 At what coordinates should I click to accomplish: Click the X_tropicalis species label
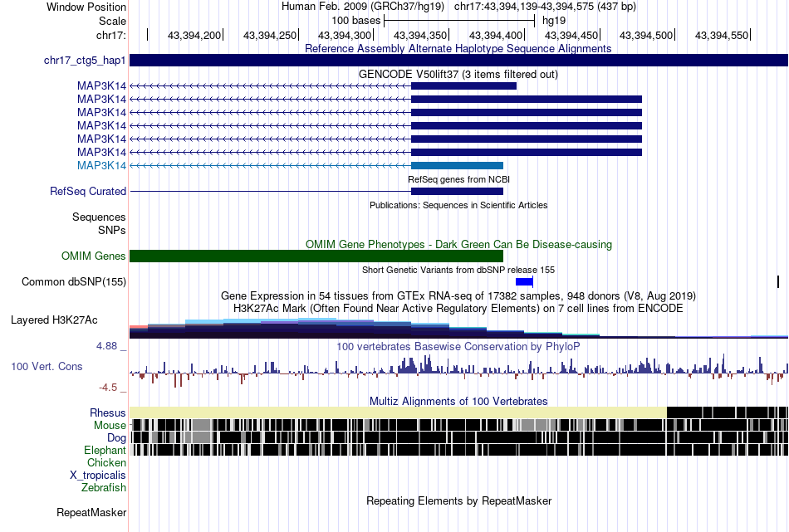click(98, 476)
